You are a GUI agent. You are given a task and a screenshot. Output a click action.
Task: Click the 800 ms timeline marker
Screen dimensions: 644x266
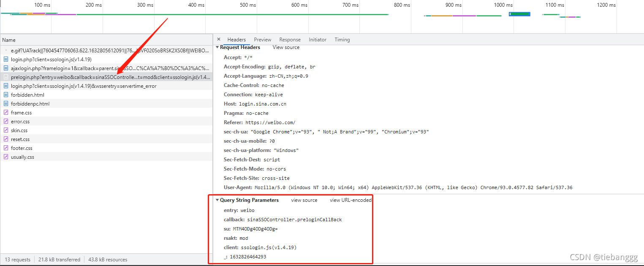[402, 5]
